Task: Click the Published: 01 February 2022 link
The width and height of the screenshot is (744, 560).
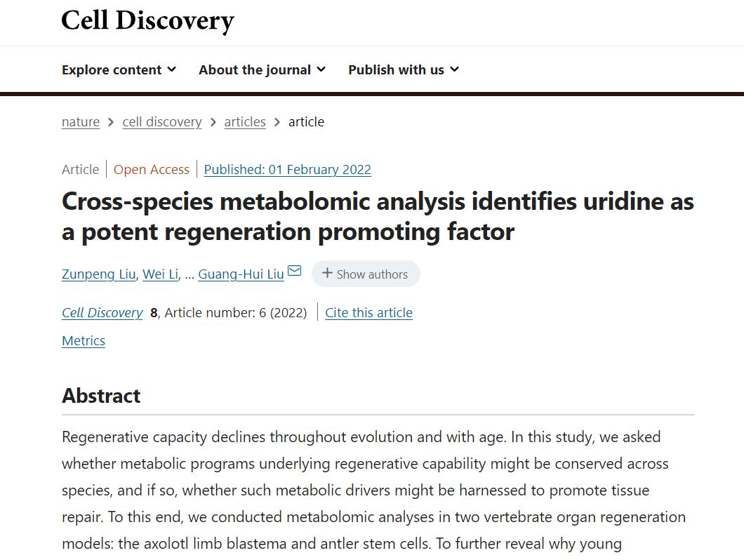Action: (x=288, y=170)
